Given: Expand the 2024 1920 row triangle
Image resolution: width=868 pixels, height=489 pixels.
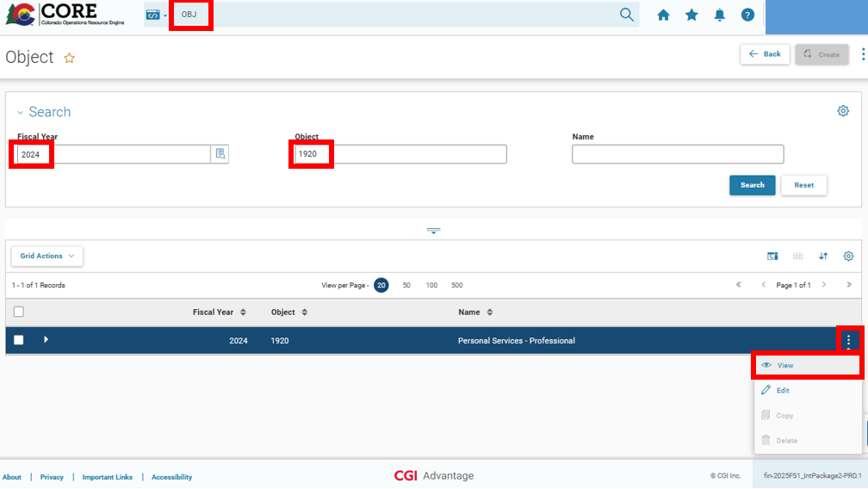Looking at the screenshot, I should 46,340.
